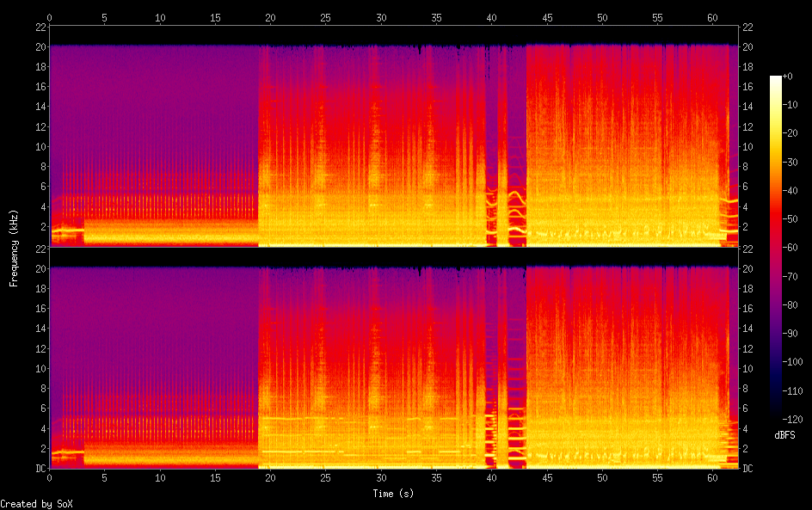Click the white top end of the color bar
The width and height of the screenshot is (812, 510).
pos(776,79)
